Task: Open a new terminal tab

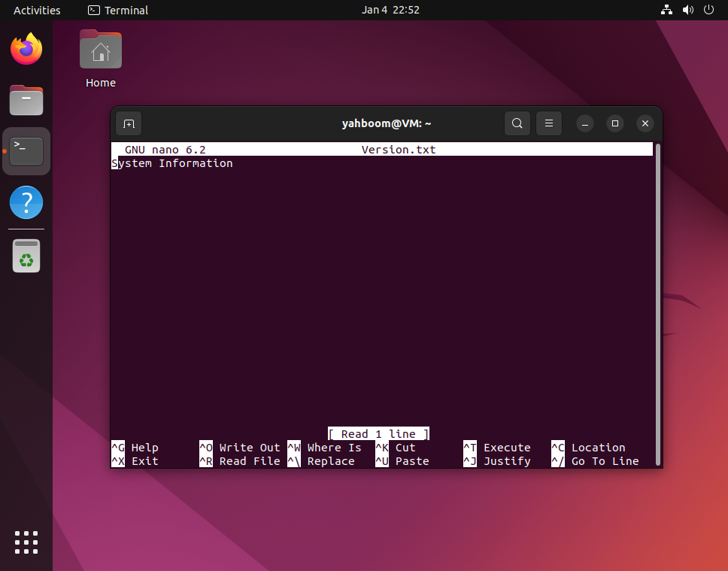Action: [127, 123]
